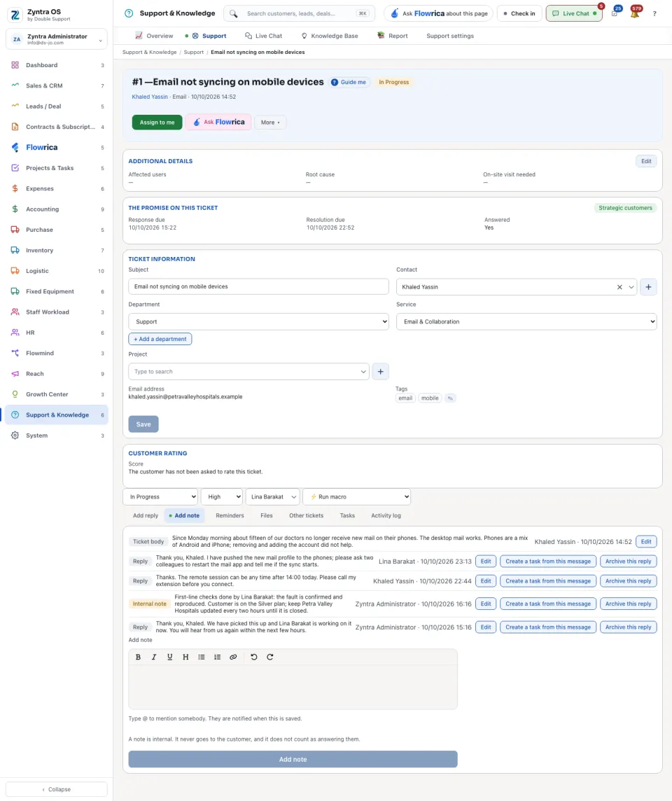Open the tasks icon with 25 badge
The width and height of the screenshot is (672, 801).
pos(615,14)
